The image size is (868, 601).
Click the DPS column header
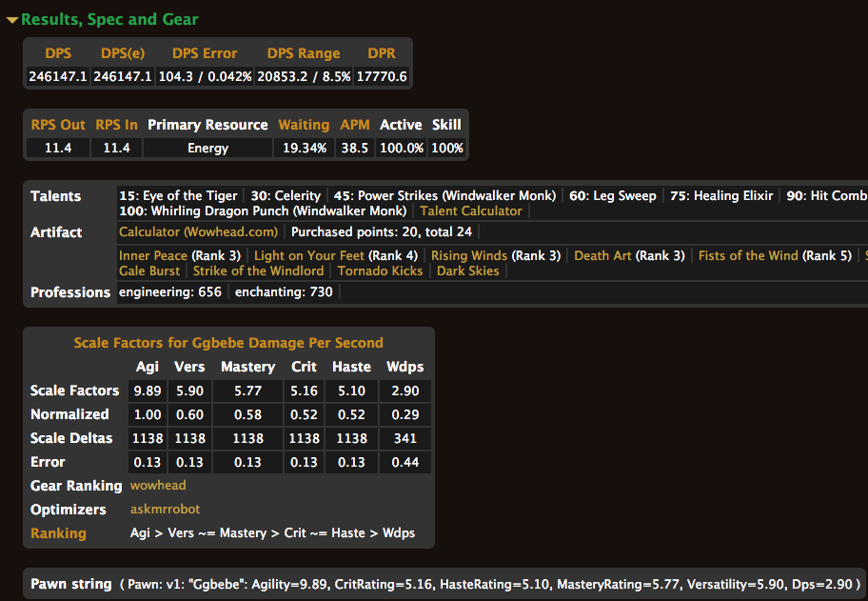pyautogui.click(x=58, y=53)
